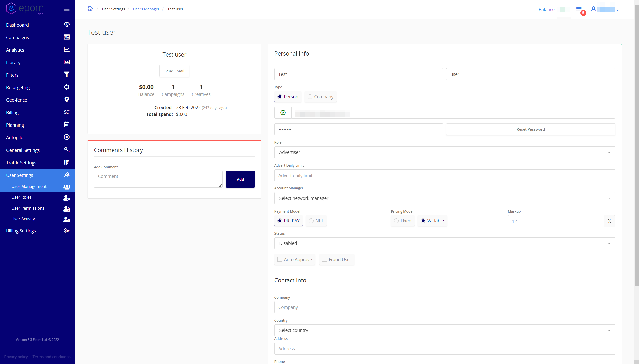This screenshot has width=639, height=364.
Task: Expand the Status dropdown showing Disabled
Action: point(444,243)
